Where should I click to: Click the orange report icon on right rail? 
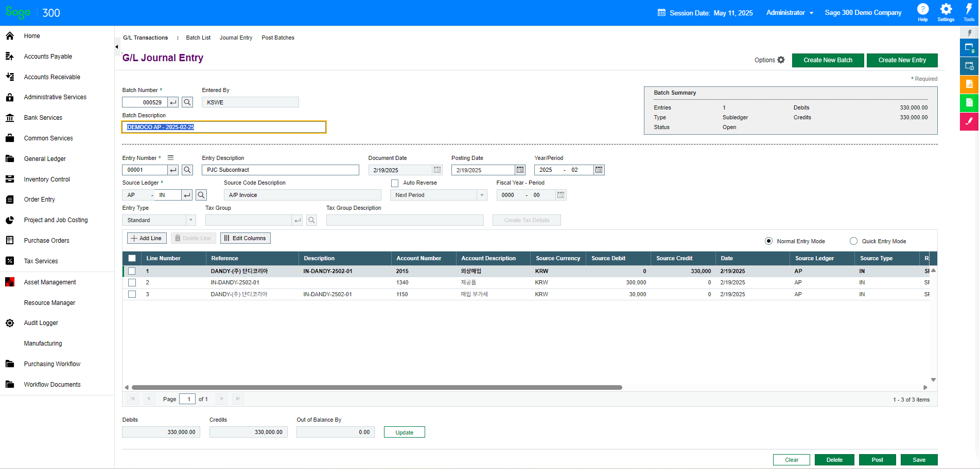(x=969, y=84)
